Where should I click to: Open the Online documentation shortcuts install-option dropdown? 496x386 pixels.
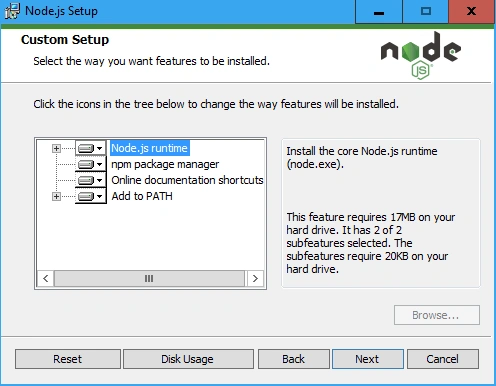click(91, 180)
